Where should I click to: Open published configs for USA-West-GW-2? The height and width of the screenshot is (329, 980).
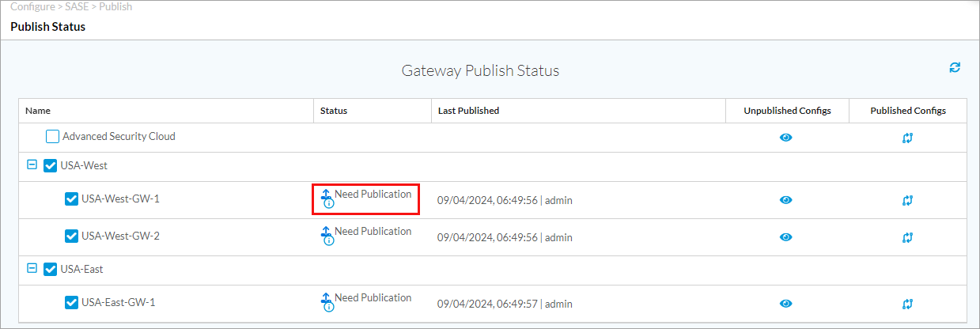point(907,237)
